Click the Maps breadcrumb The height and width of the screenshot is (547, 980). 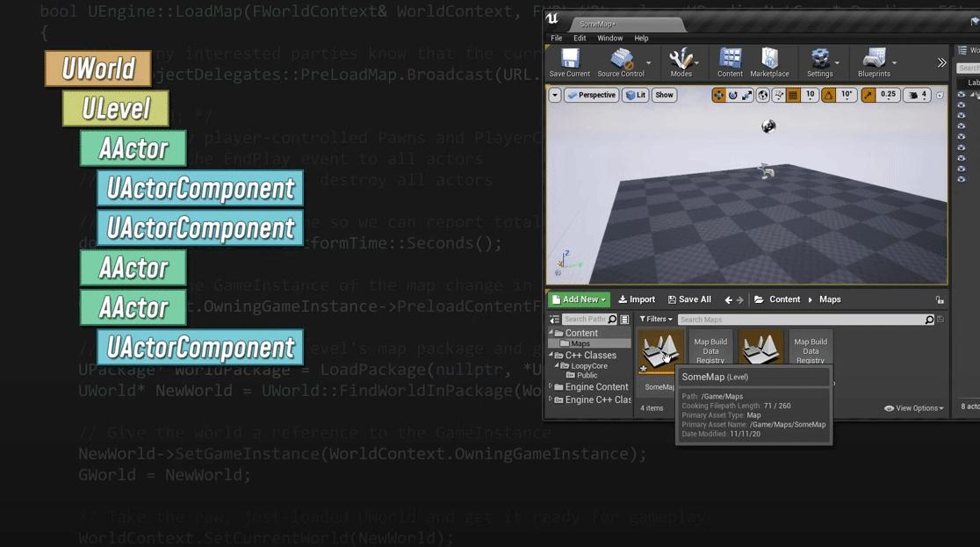click(x=830, y=299)
